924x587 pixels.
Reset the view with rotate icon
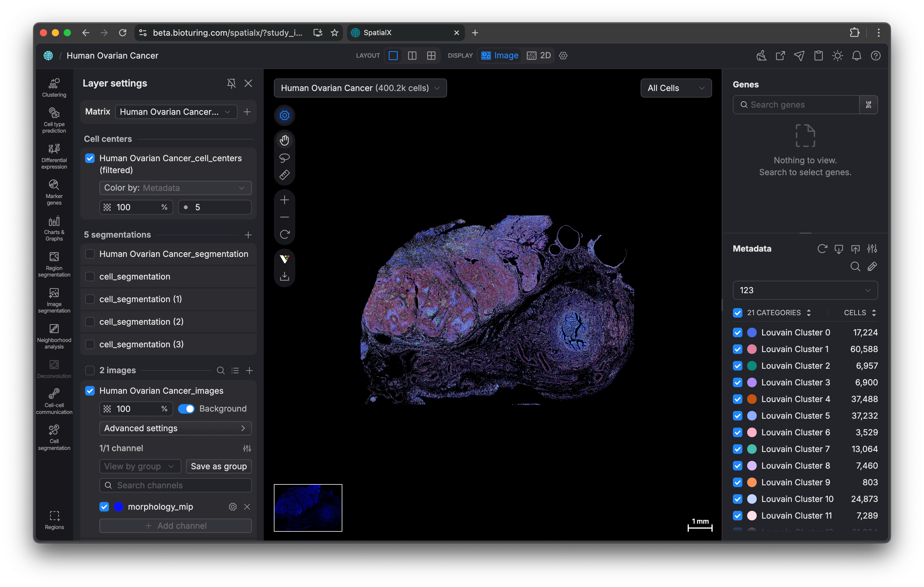284,234
